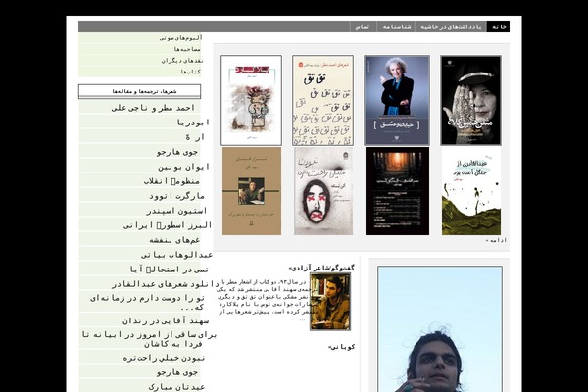Open the استیون اسپندر sidebar link

click(x=176, y=211)
